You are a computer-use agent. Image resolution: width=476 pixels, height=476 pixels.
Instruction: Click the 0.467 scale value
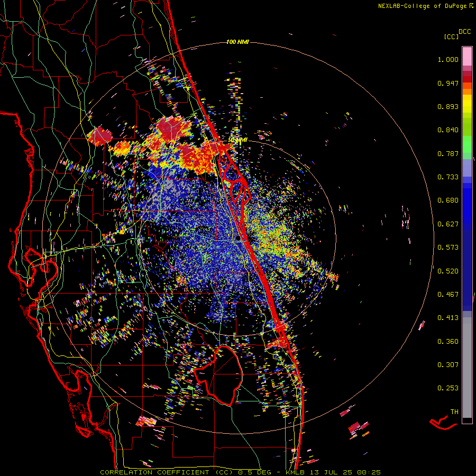(448, 295)
